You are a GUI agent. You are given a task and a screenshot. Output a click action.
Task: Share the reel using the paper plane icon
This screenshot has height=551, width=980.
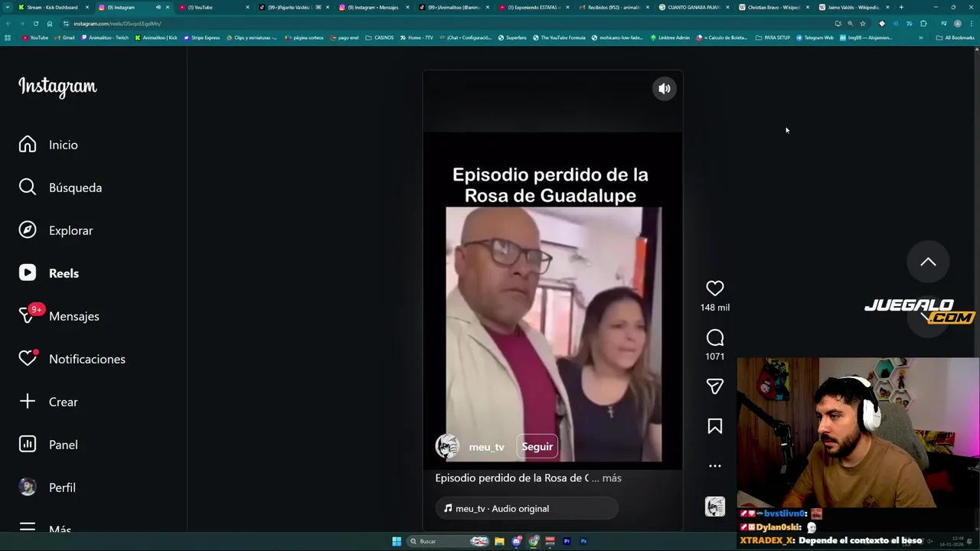point(714,386)
